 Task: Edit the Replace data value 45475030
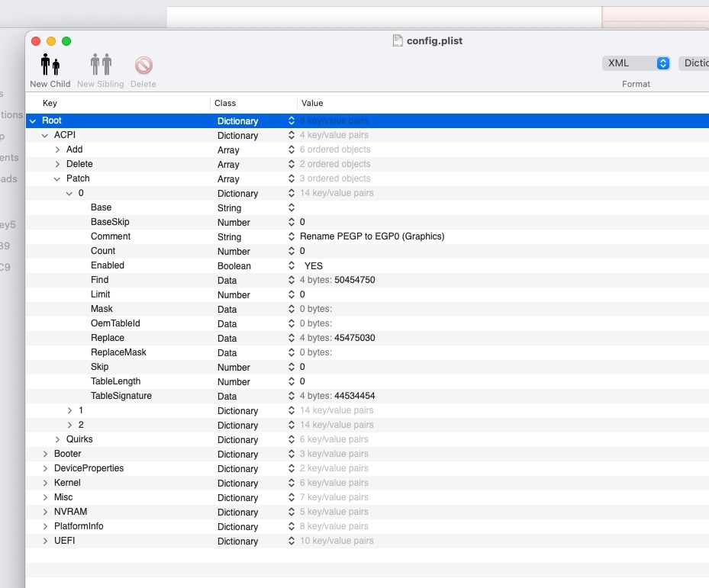point(354,338)
